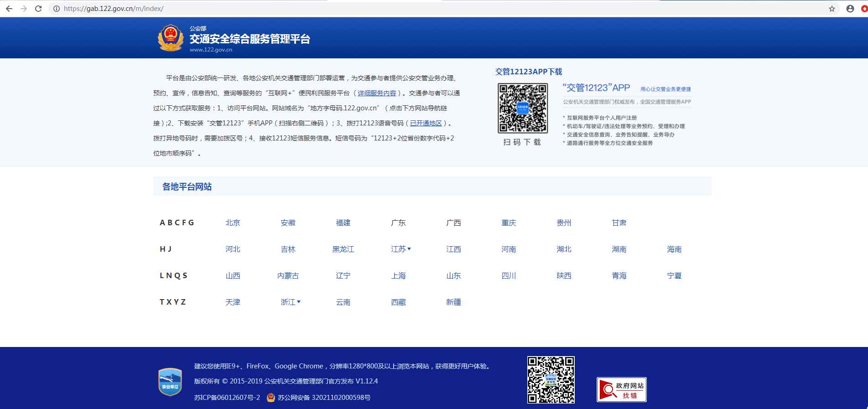Bookmark this page with star icon
The image size is (868, 409).
pos(832,9)
